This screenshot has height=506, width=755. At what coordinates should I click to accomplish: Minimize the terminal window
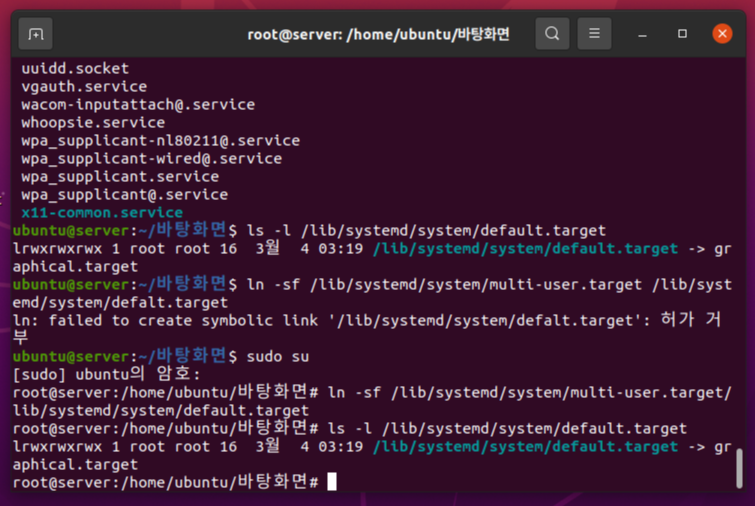pyautogui.click(x=642, y=34)
